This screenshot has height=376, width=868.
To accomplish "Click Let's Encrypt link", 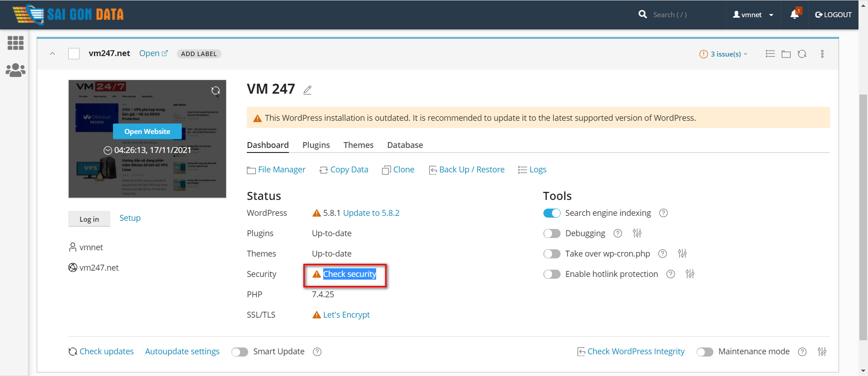I will [x=346, y=315].
